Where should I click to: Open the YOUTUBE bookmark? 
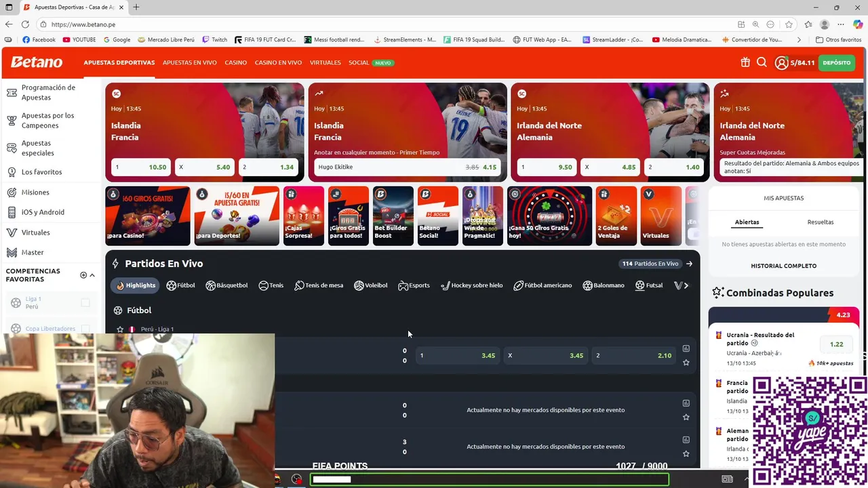pyautogui.click(x=79, y=40)
